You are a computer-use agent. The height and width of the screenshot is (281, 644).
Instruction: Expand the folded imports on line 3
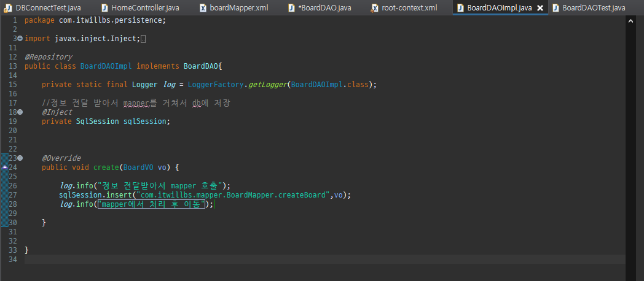click(20, 39)
